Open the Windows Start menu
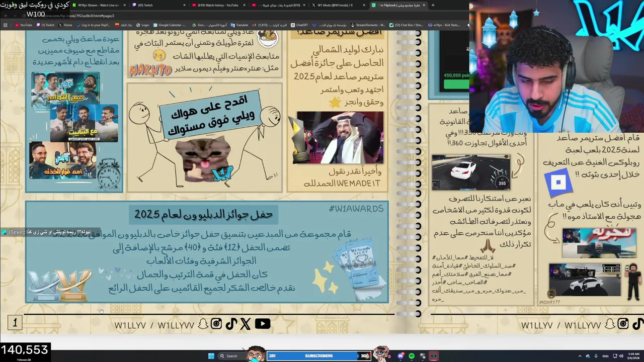 [x=211, y=356]
